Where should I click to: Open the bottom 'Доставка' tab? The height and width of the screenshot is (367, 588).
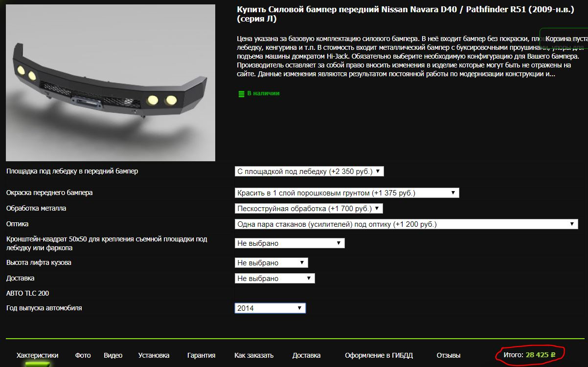pos(306,355)
